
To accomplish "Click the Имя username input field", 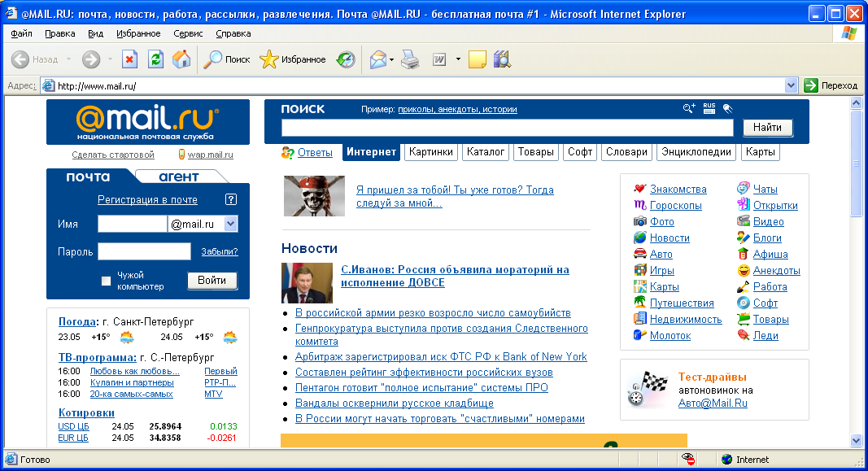I will [x=133, y=224].
